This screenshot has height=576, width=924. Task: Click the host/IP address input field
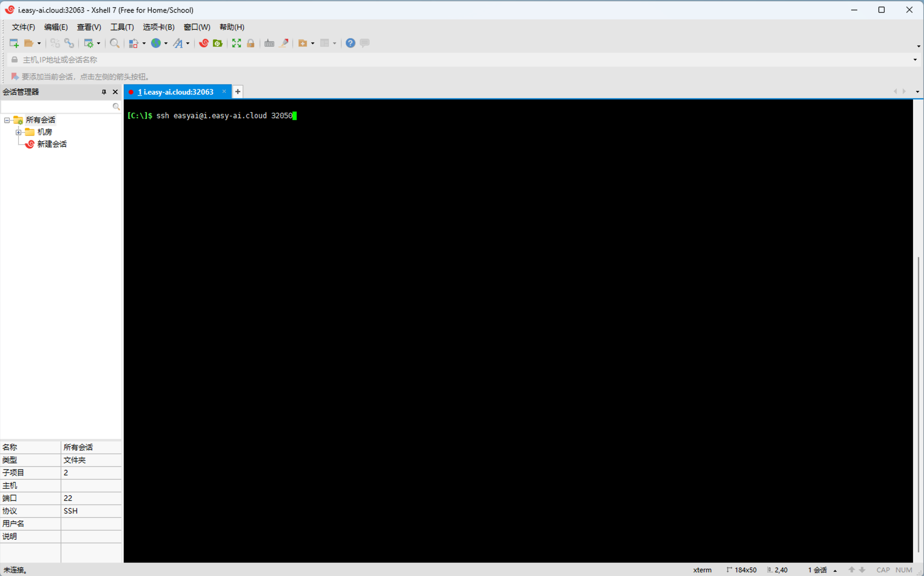(463, 60)
